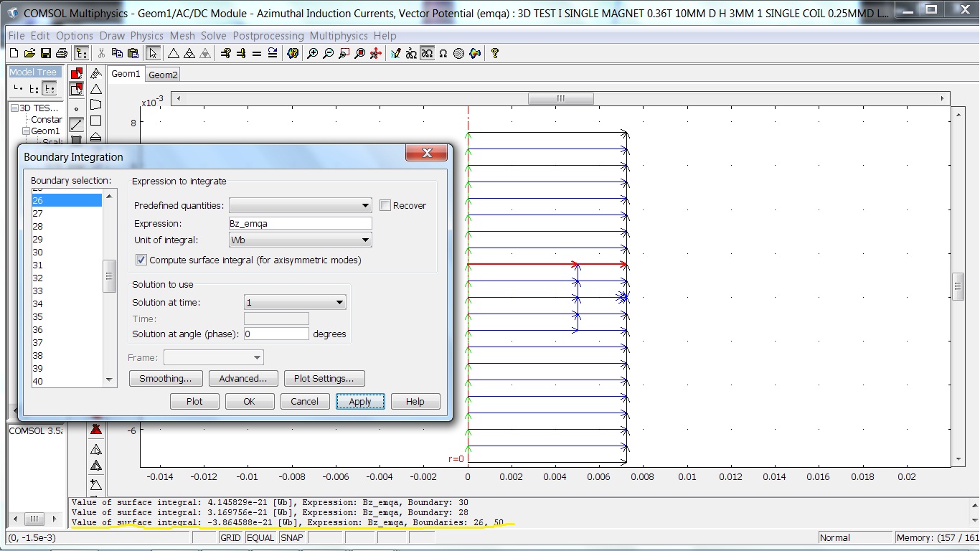Select the Boundary mode omega icon
This screenshot has height=551, width=980.
click(427, 53)
